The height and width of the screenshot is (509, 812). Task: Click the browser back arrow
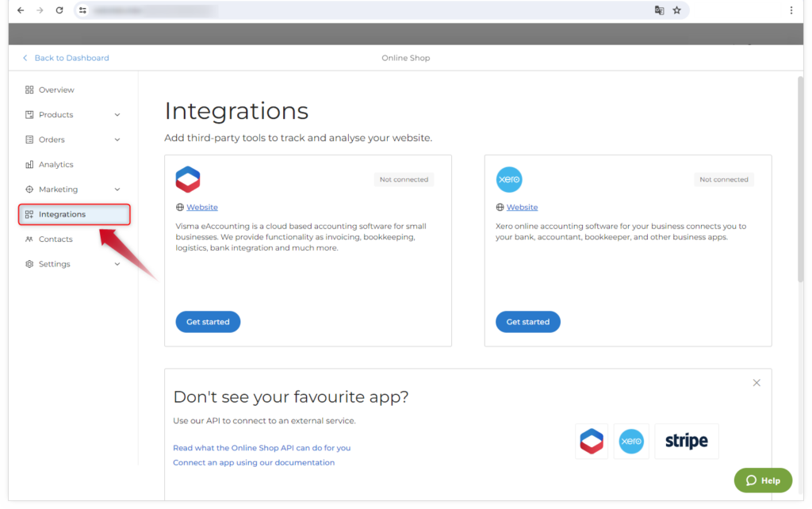pyautogui.click(x=21, y=10)
